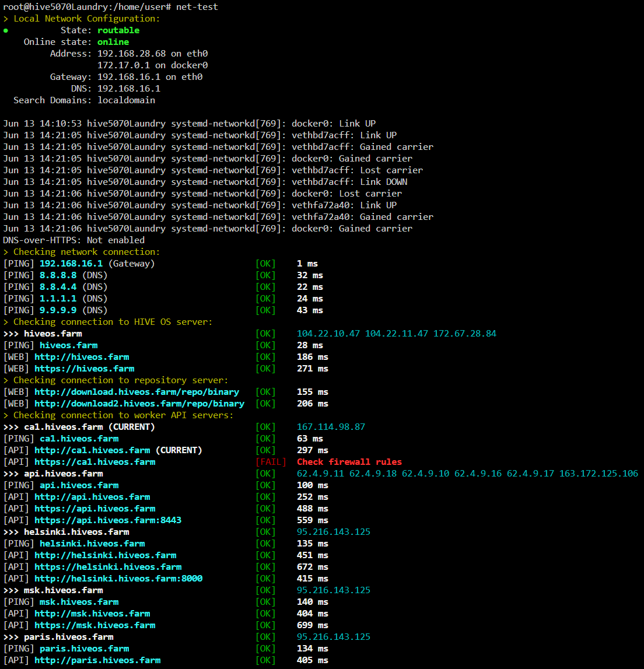This screenshot has width=644, height=669.
Task: Click the '43 ms' result for 9.9.9.9
Action: (310, 310)
